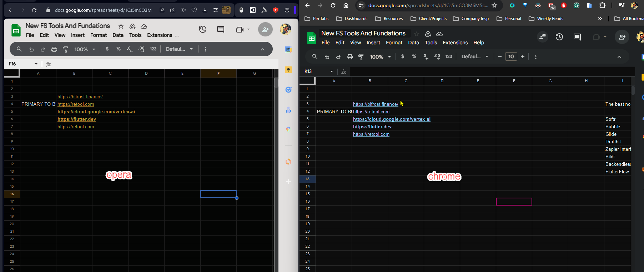Open the name box dropdown arrow beside K13
Screen dimensions: 644x272
[x=332, y=71]
